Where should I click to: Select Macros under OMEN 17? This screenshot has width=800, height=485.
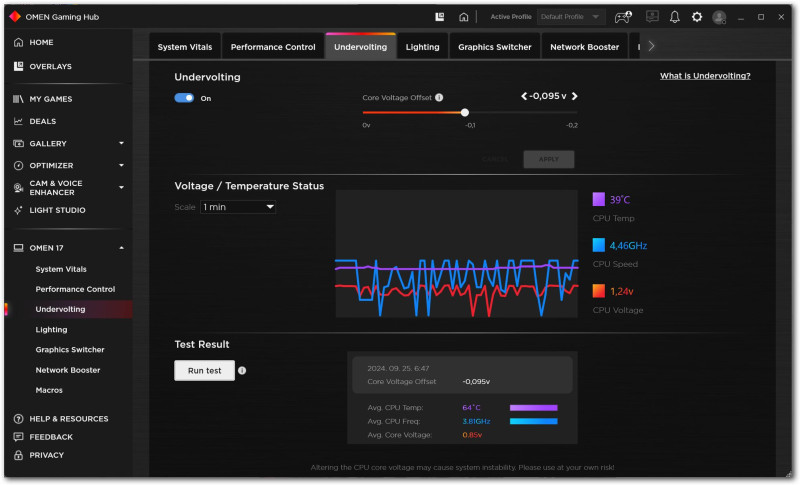pyautogui.click(x=49, y=390)
